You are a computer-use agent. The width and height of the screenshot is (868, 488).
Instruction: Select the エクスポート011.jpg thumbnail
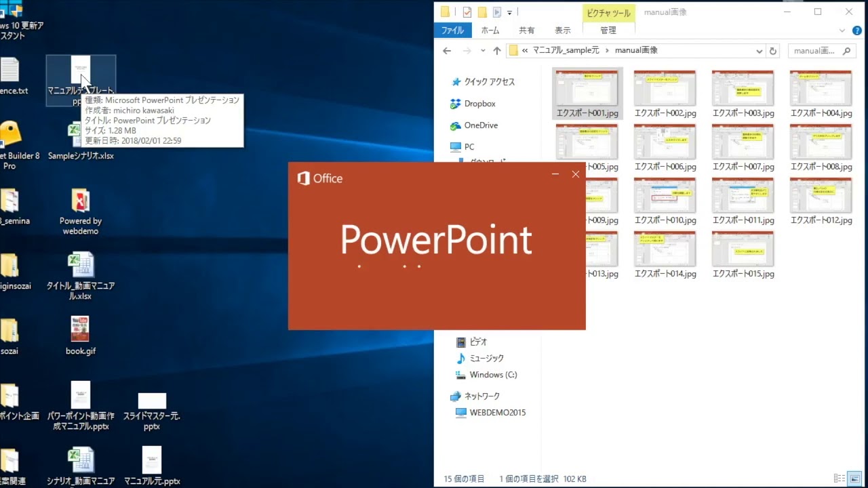click(743, 201)
